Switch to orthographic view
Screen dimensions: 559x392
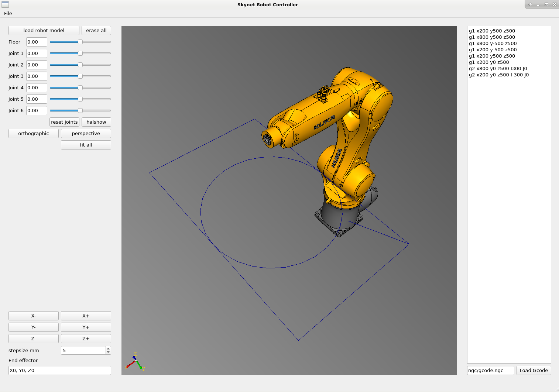point(34,134)
